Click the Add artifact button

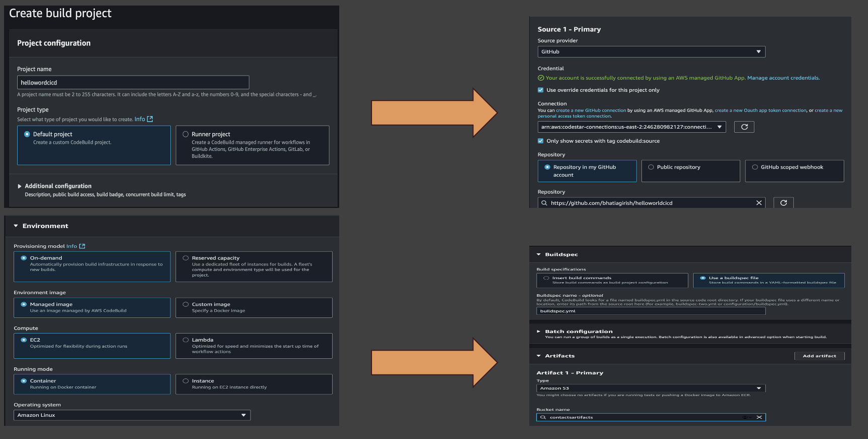coord(820,356)
